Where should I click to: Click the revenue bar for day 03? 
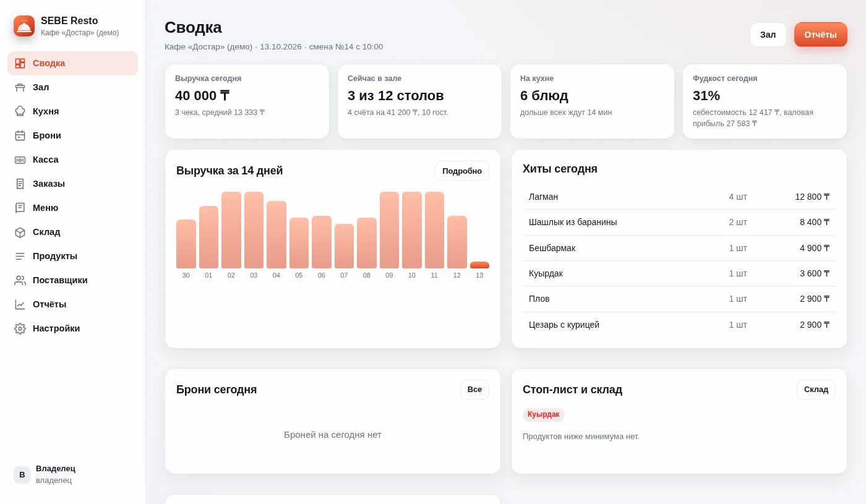click(x=254, y=230)
